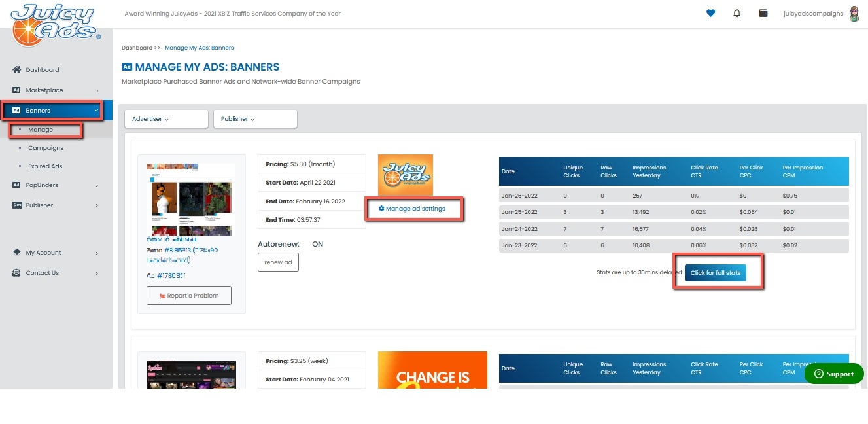Select Manage under Banners

[x=41, y=130]
